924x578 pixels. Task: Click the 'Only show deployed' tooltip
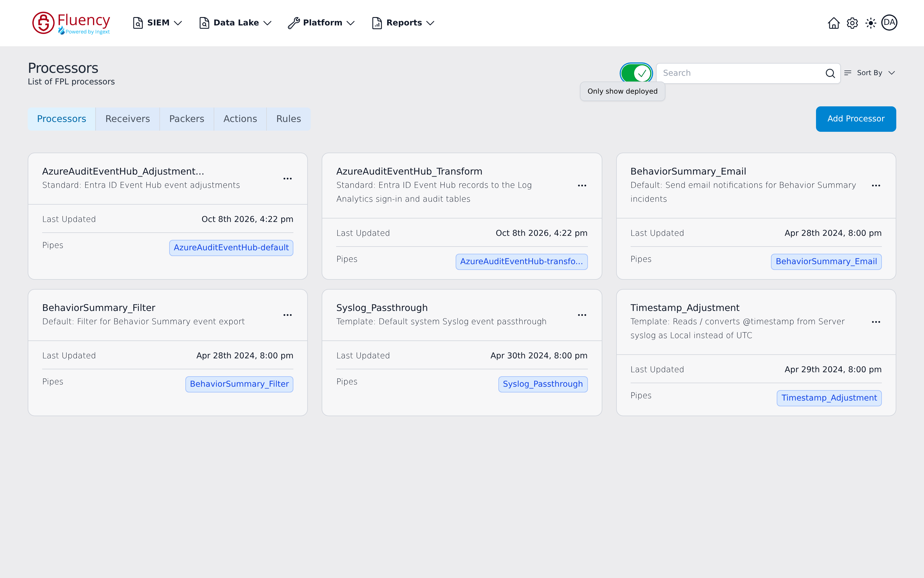(x=622, y=91)
